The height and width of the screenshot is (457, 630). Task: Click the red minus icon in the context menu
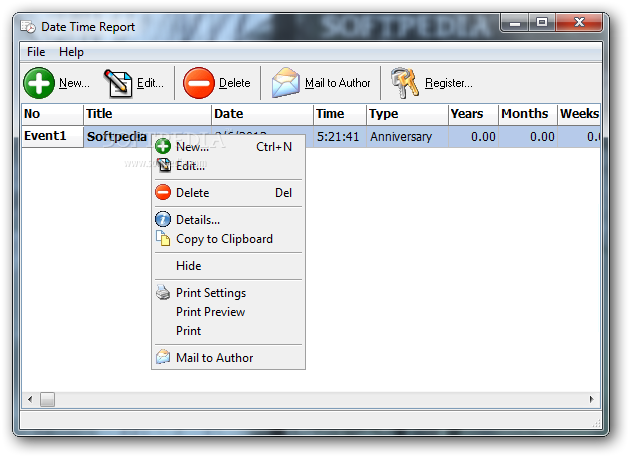tap(163, 192)
